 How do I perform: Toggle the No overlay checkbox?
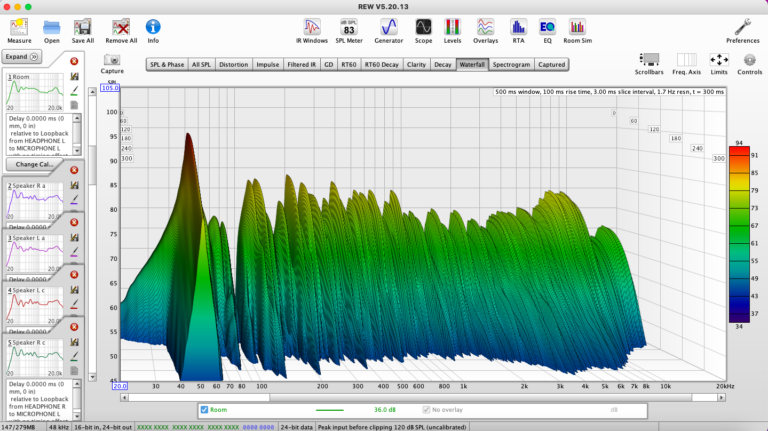[427, 409]
